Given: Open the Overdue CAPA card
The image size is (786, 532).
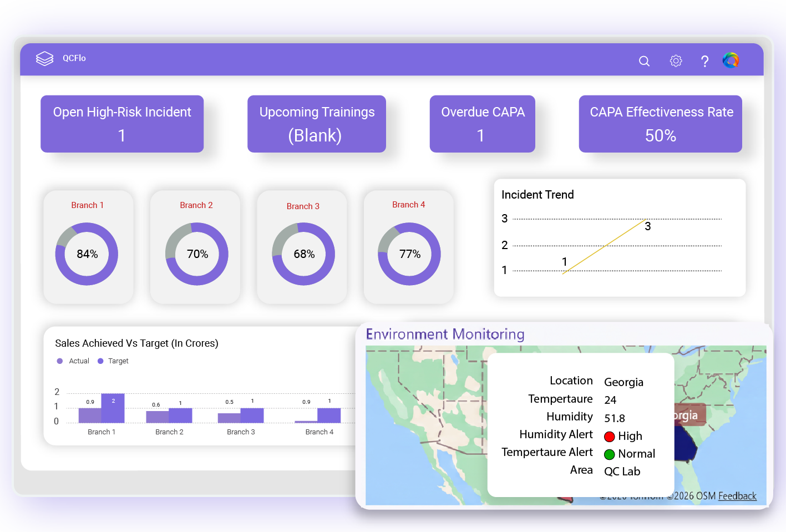Looking at the screenshot, I should tap(483, 124).
